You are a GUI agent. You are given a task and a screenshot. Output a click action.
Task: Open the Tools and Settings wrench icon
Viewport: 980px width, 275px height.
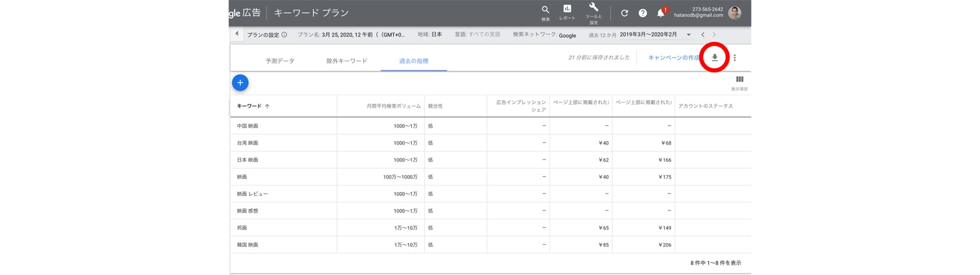(x=594, y=8)
